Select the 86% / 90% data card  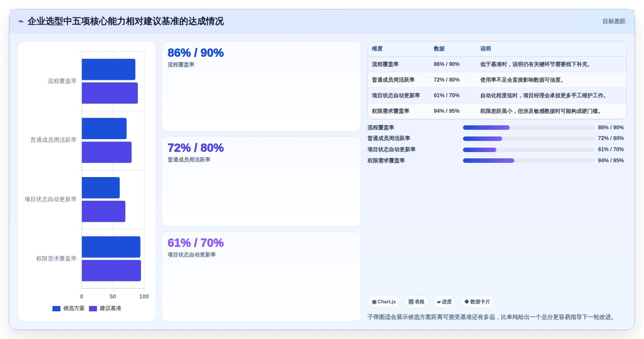[x=261, y=87]
